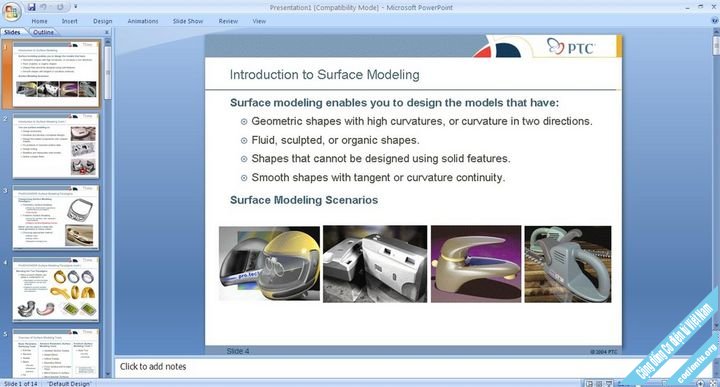Screen dimensions: 720x387
Task: Open the Home ribbon tab
Action: click(39, 21)
